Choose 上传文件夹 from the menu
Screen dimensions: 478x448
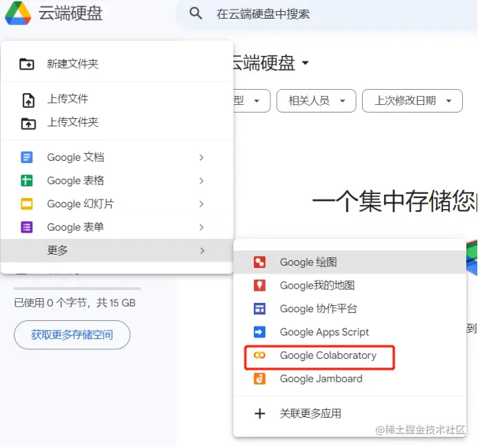click(x=117, y=122)
